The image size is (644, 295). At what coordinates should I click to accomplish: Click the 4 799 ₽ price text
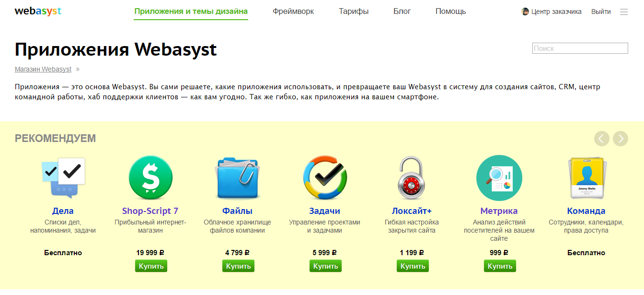coord(237,253)
